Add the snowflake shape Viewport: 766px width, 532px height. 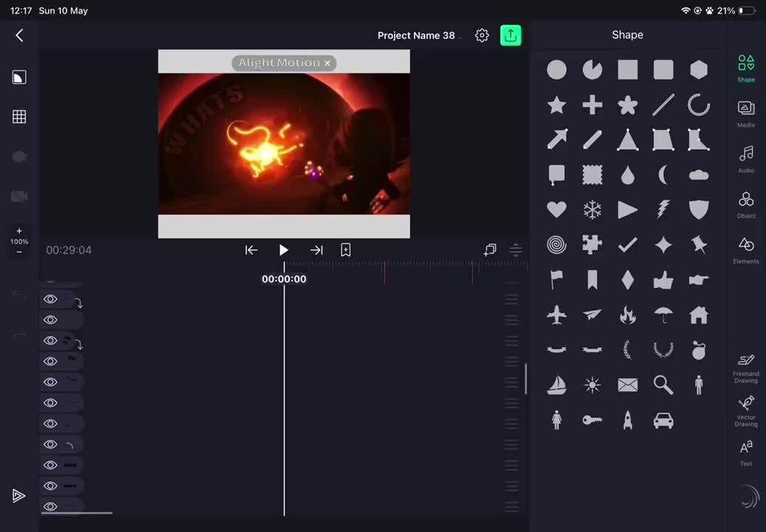(592, 210)
